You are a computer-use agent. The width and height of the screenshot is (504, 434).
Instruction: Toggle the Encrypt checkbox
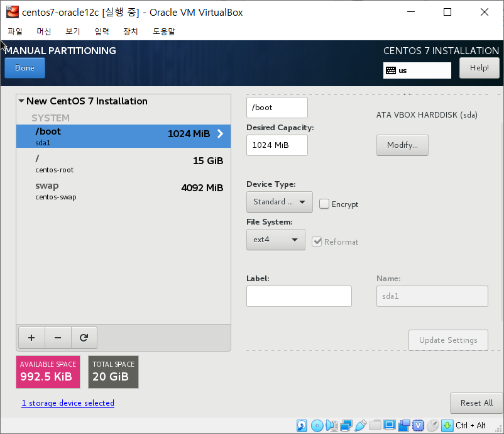[324, 204]
